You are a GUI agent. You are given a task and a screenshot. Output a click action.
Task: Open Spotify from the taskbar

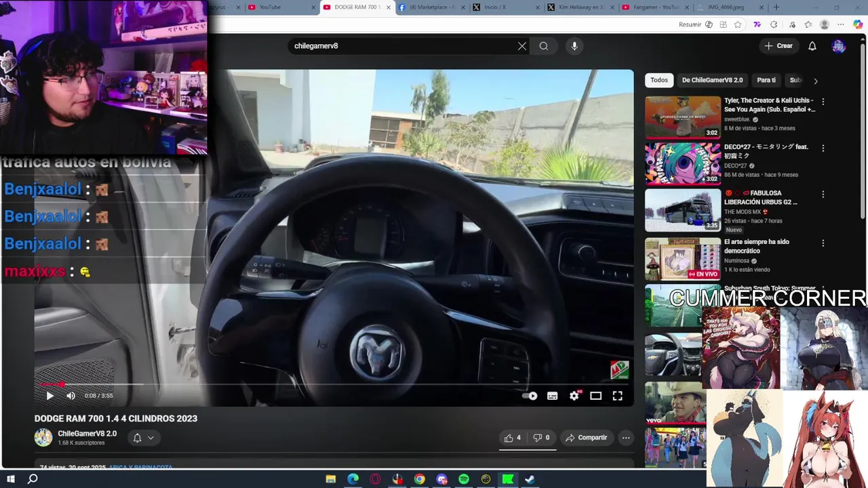(464, 479)
